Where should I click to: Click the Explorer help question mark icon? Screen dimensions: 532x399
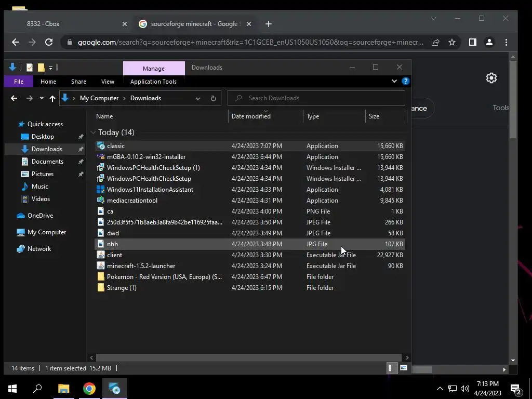click(405, 81)
